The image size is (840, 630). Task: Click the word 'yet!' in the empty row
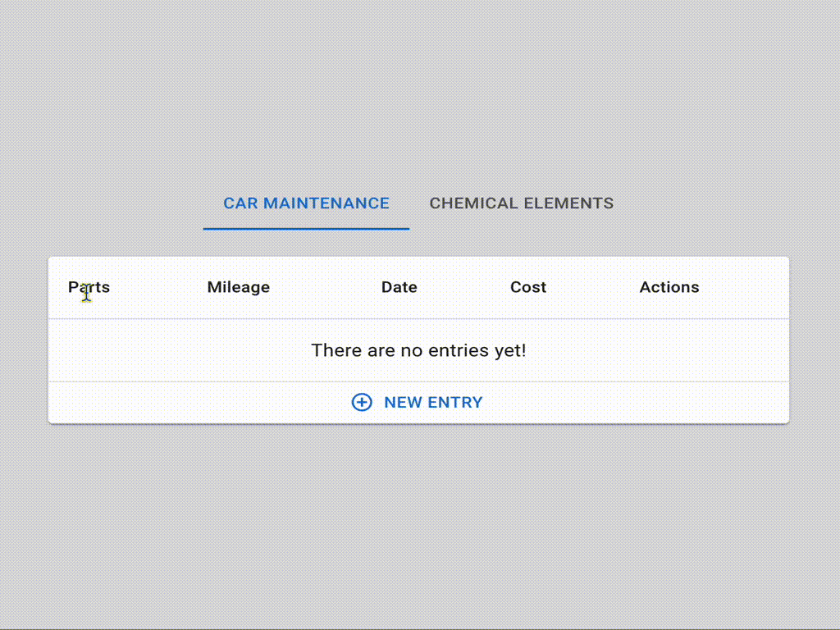[510, 350]
